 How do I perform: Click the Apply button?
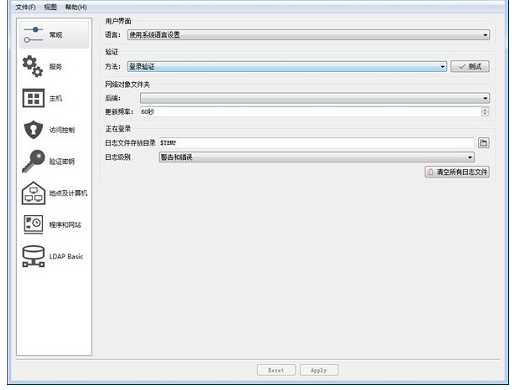pos(319,370)
